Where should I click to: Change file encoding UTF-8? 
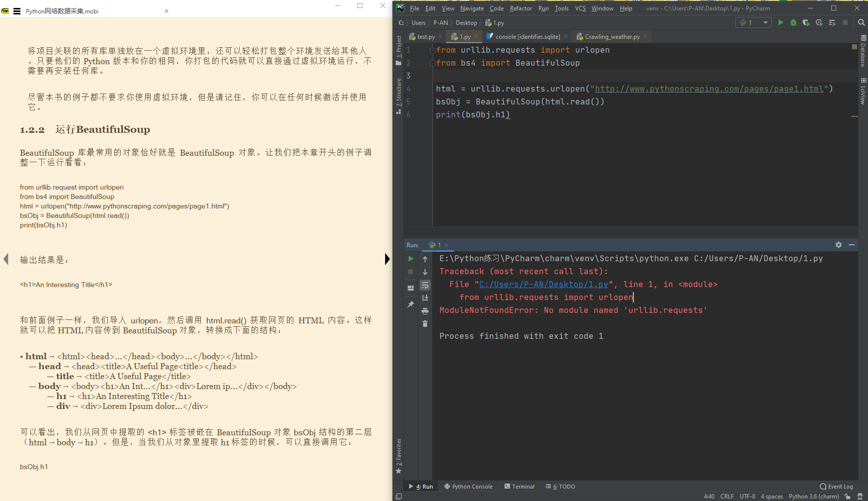[x=747, y=497]
